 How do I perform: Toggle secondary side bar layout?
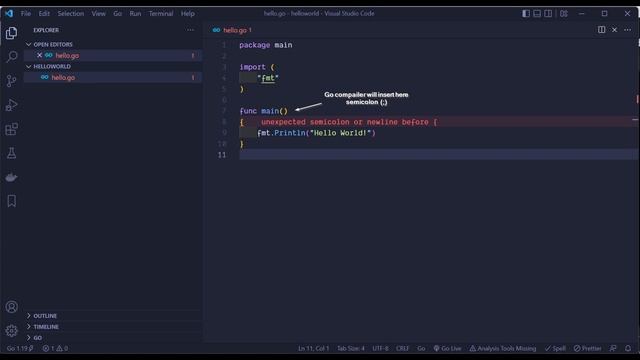pyautogui.click(x=548, y=13)
